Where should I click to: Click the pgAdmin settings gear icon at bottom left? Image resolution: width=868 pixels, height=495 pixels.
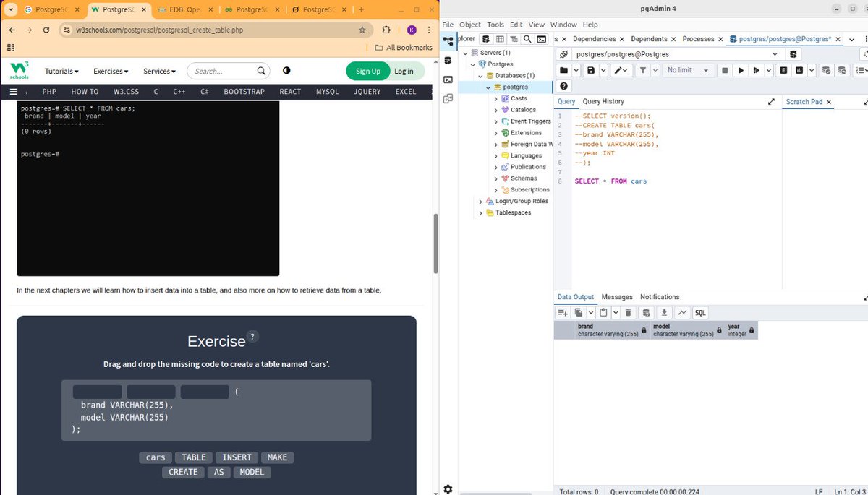(448, 488)
